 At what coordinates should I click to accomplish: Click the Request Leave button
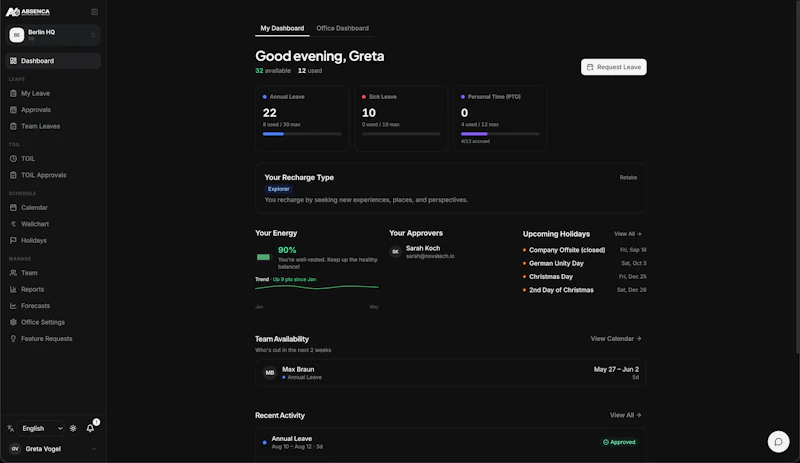point(613,67)
